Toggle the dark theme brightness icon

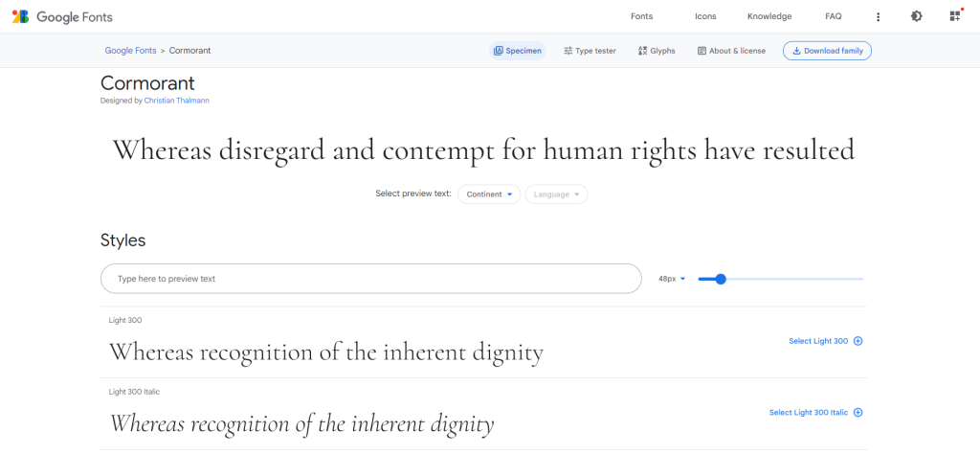[x=916, y=16]
